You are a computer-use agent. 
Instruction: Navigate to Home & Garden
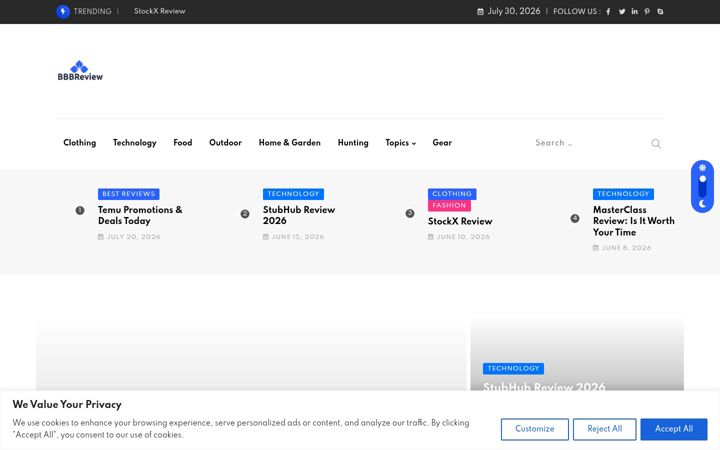[290, 143]
